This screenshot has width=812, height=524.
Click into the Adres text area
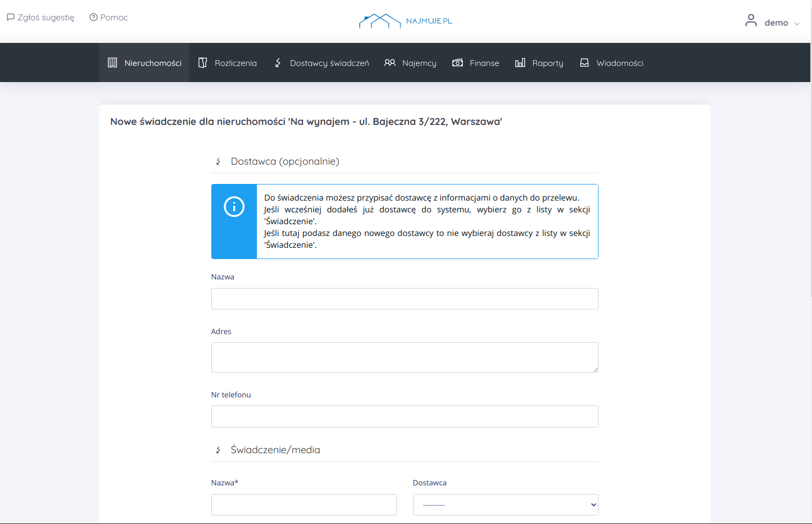coord(405,357)
